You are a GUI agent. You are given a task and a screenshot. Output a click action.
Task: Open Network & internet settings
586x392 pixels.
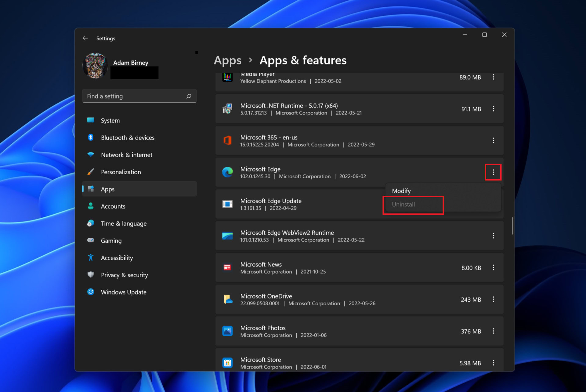139,154
